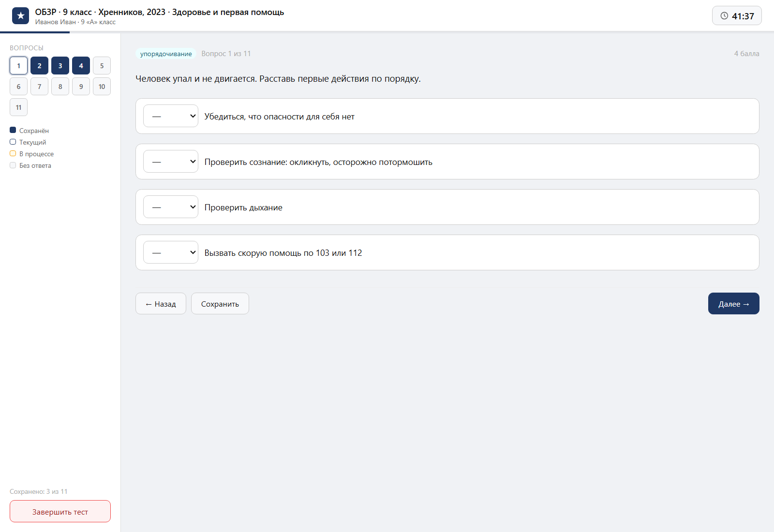The height and width of the screenshot is (532, 774).
Task: Click the "Сохранён" legend marker
Action: pyautogui.click(x=13, y=130)
